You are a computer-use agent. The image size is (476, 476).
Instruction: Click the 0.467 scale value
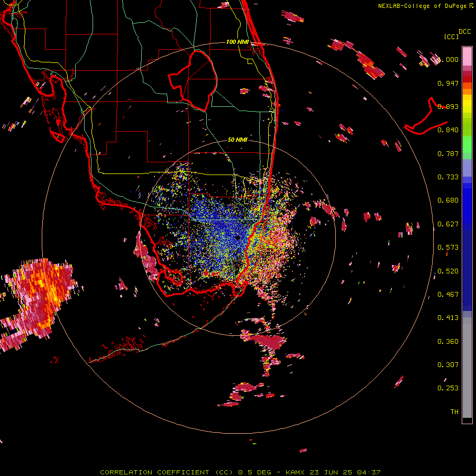(448, 295)
